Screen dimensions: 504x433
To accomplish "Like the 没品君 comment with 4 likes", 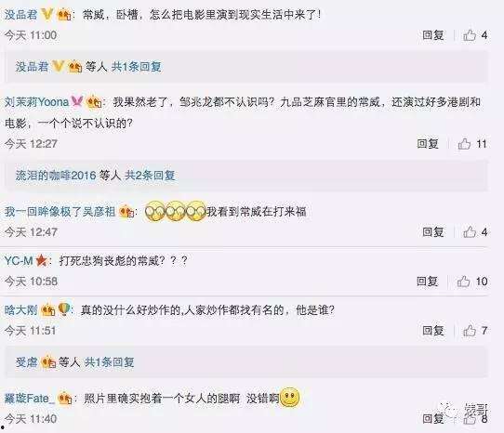I will tap(470, 35).
